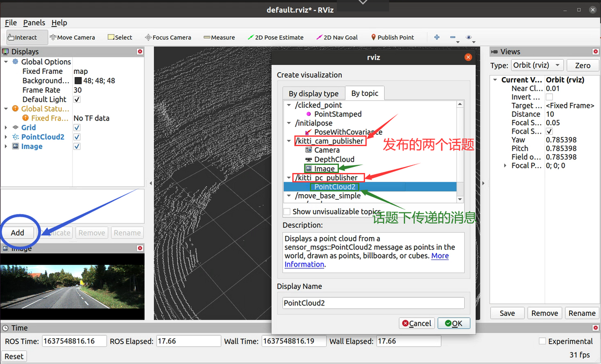Screen dimensions: 601x364
Task: Open the Panels menu
Action: point(34,22)
